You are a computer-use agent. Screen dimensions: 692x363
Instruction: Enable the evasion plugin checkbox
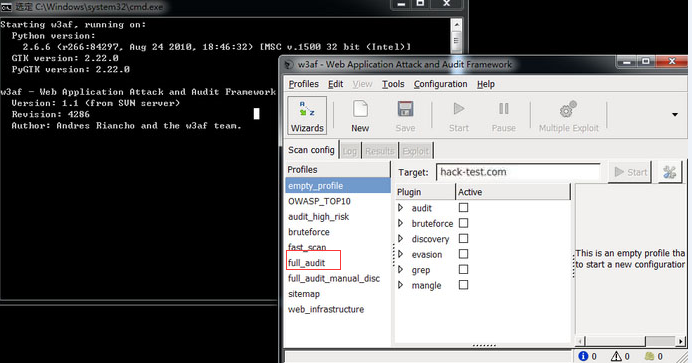coord(463,254)
